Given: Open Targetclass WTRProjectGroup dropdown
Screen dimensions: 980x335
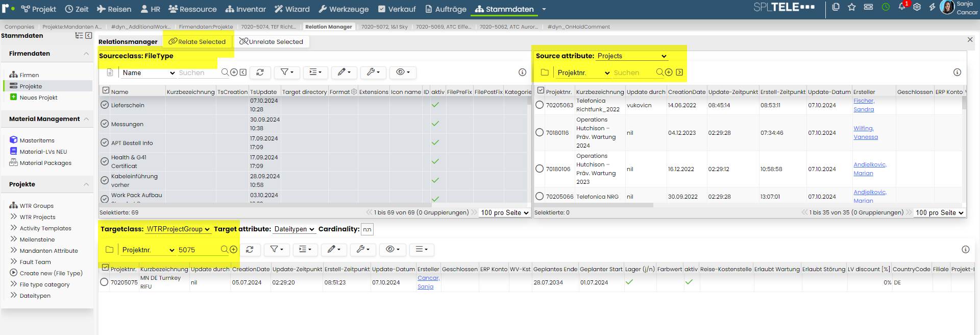Looking at the screenshot, I should 178,229.
